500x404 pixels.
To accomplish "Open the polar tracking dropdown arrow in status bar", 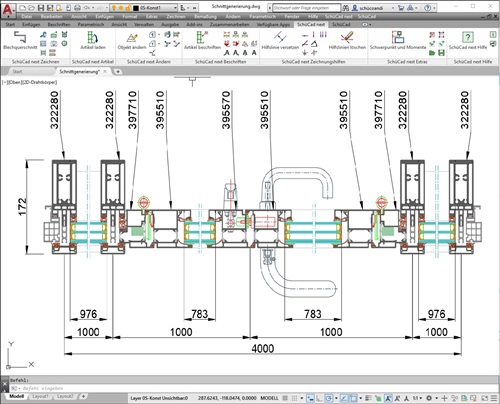I will (336, 398).
